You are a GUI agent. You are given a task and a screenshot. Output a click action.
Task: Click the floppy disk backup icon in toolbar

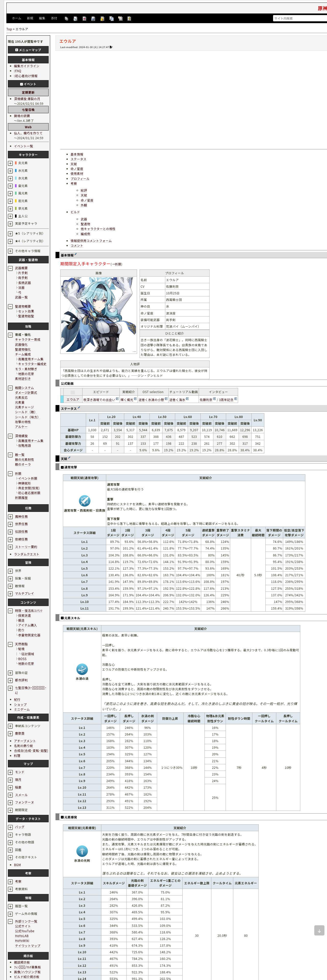(x=93, y=18)
